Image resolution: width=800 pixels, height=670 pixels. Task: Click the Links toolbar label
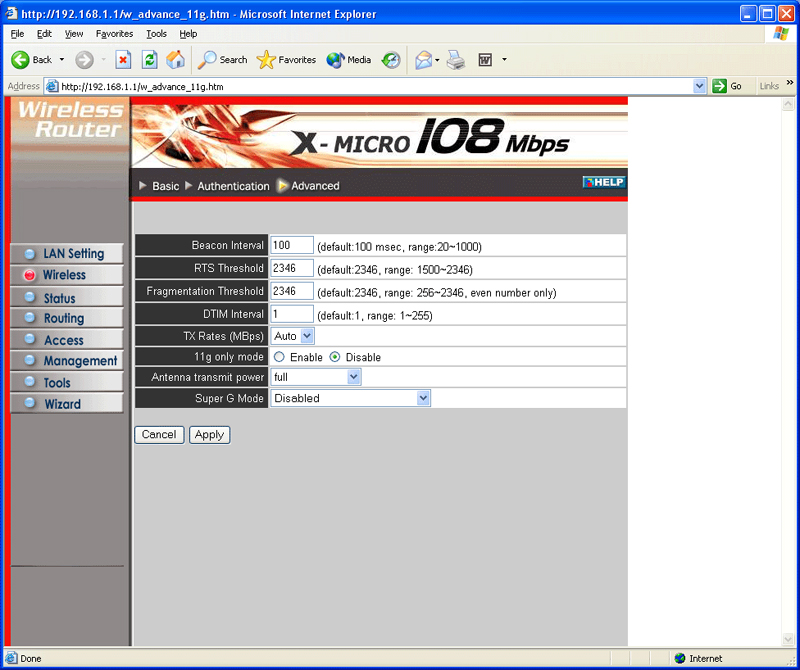769,86
